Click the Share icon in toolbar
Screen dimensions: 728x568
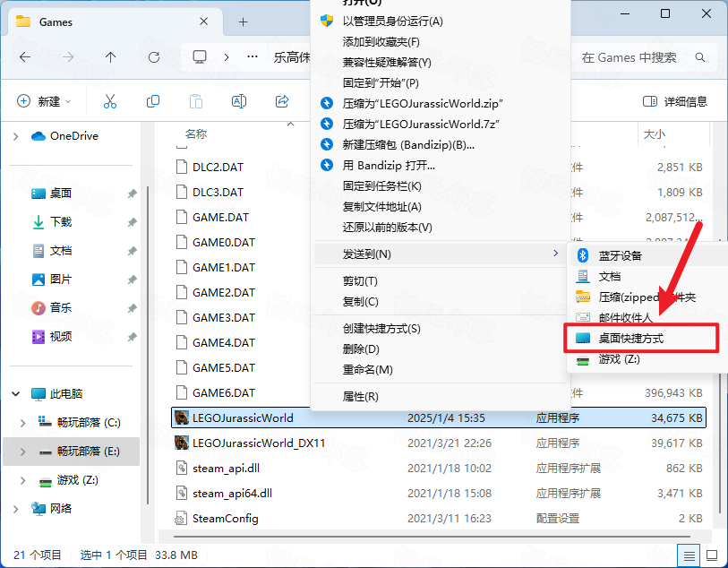(282, 101)
